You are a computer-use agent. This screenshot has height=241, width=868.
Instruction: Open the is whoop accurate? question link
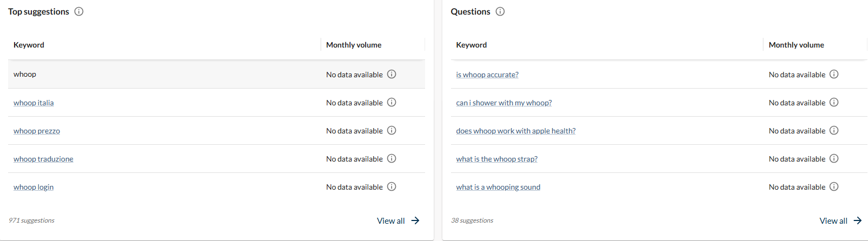click(487, 75)
